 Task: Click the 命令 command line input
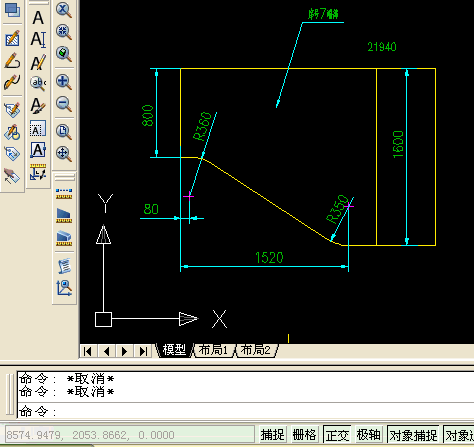(x=245, y=411)
